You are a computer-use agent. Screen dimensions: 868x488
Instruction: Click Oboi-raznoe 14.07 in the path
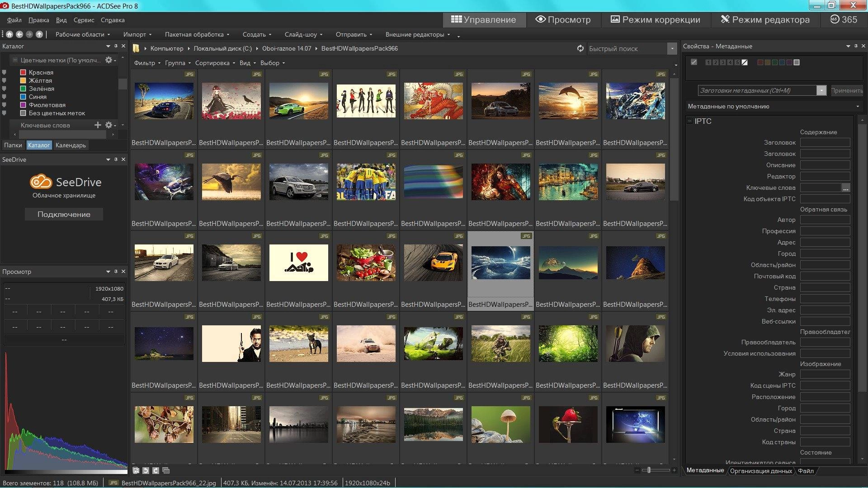[x=287, y=48]
